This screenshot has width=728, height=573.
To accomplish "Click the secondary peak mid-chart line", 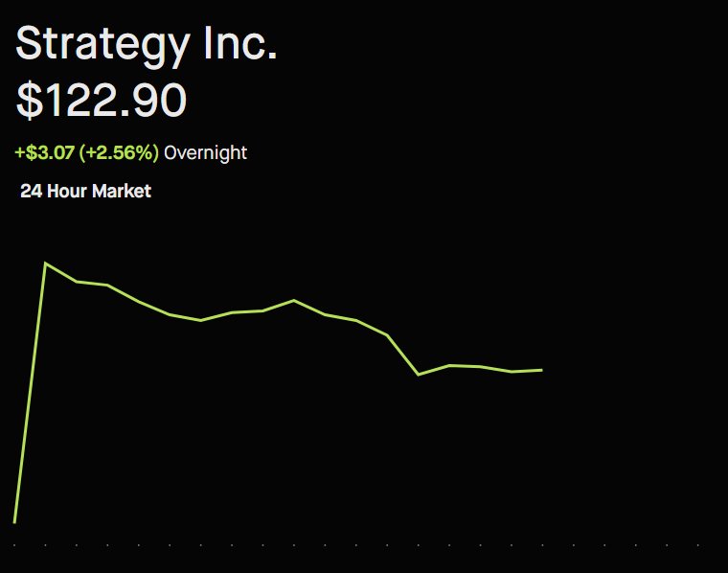I will point(294,300).
